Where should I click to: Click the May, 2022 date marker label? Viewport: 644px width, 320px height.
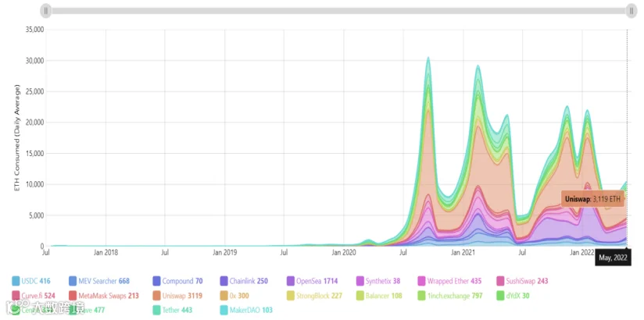(613, 258)
